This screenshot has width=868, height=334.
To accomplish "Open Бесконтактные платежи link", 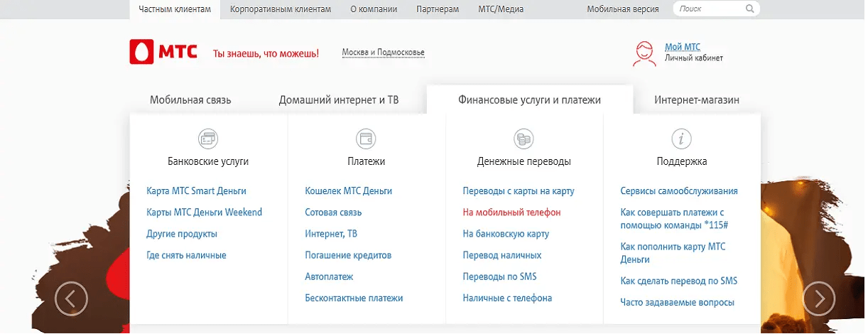I will click(x=354, y=298).
